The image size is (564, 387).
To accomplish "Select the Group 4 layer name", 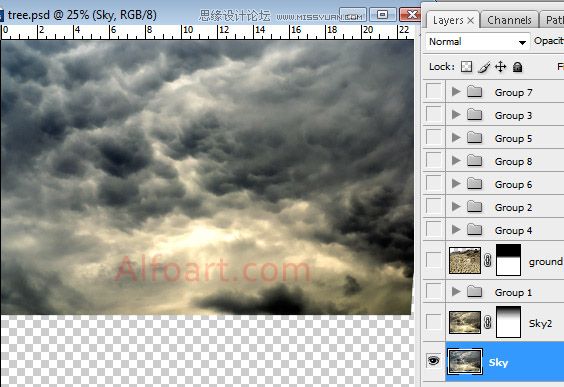I will (513, 231).
